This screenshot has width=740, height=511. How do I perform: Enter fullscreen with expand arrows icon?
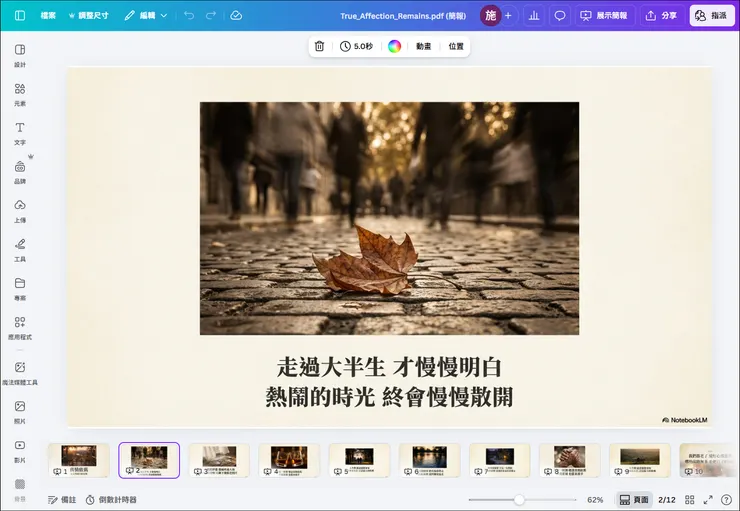[x=708, y=500]
